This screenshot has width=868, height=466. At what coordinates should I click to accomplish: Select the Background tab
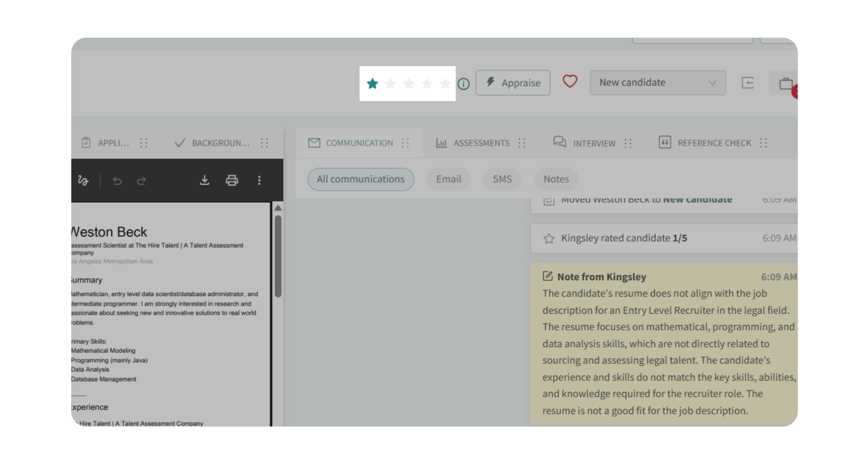point(220,143)
